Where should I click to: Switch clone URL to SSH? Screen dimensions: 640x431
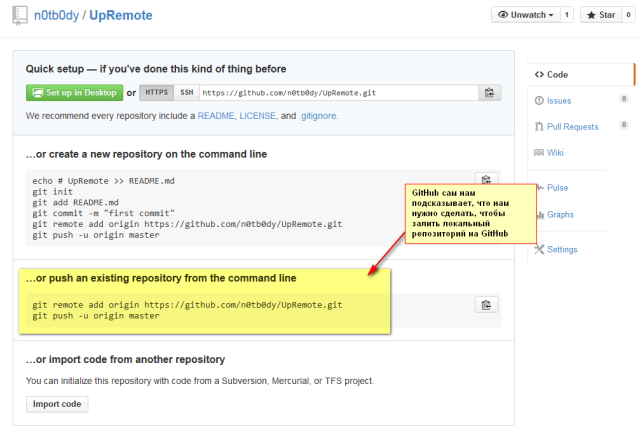187,93
